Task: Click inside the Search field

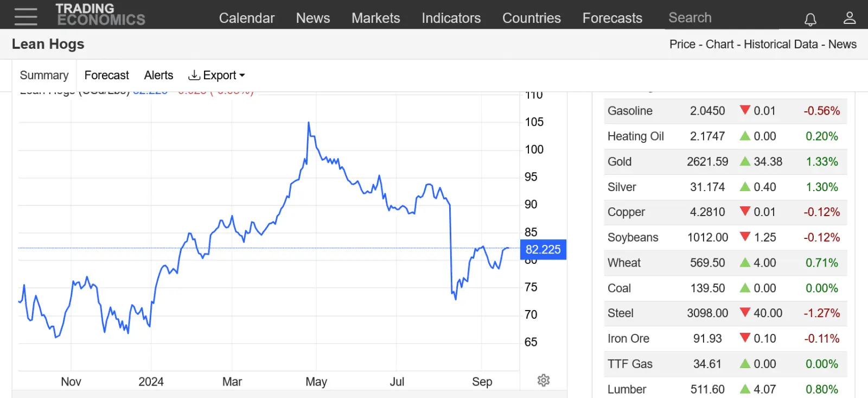Action: coord(722,18)
